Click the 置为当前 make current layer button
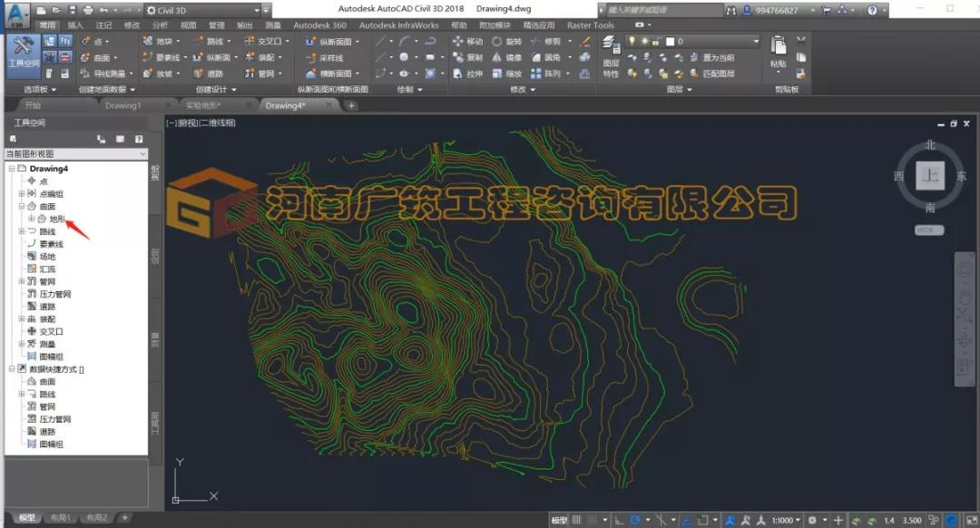This screenshot has height=528, width=980. pos(712,57)
